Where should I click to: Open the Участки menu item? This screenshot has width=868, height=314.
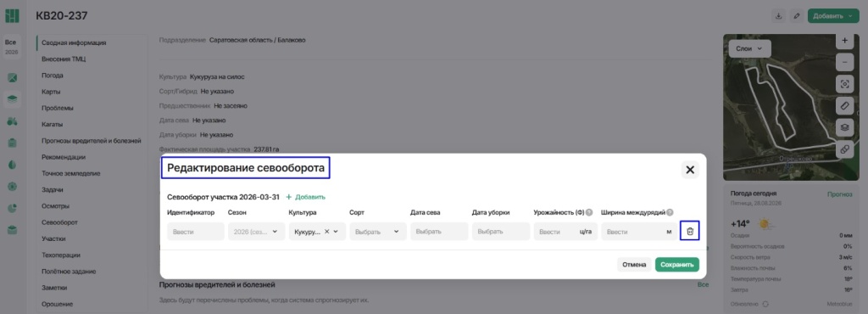click(53, 238)
